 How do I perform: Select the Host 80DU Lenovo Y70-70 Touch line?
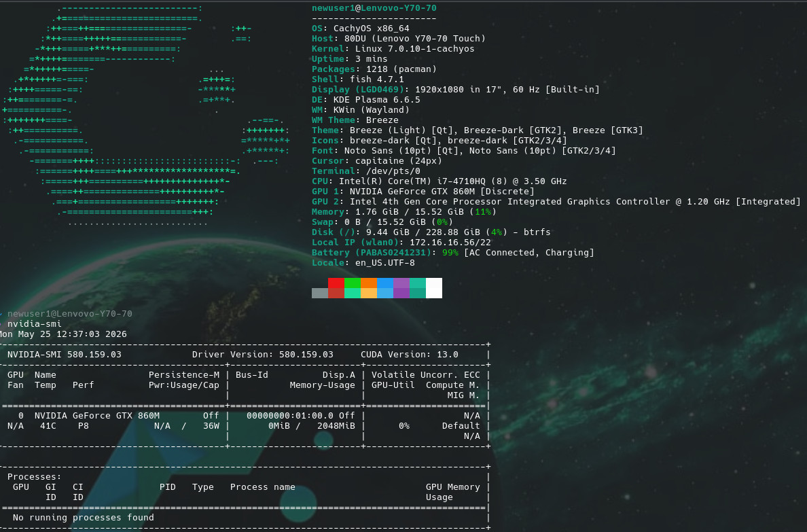(x=398, y=39)
